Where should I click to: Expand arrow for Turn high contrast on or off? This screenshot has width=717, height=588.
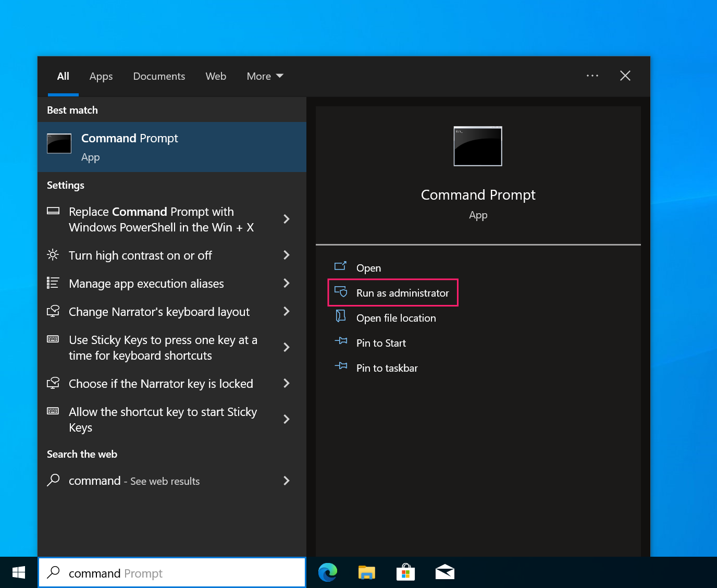[x=286, y=255]
